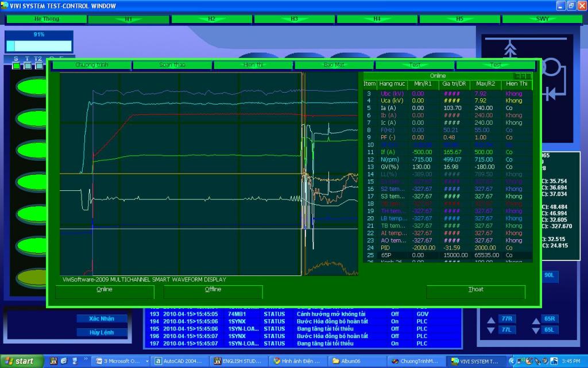Viewport: 588px width, 368px height.
Task: Click the up arrow beside 65R
Action: click(x=536, y=320)
